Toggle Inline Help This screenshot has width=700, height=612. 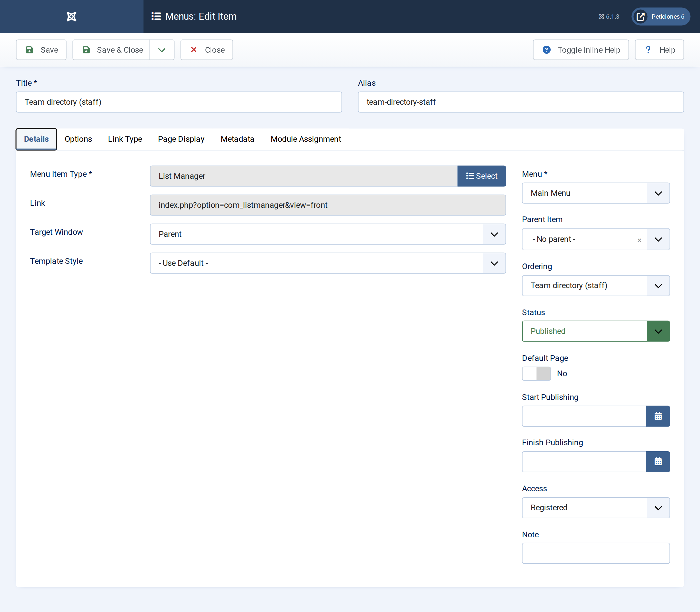pyautogui.click(x=581, y=50)
